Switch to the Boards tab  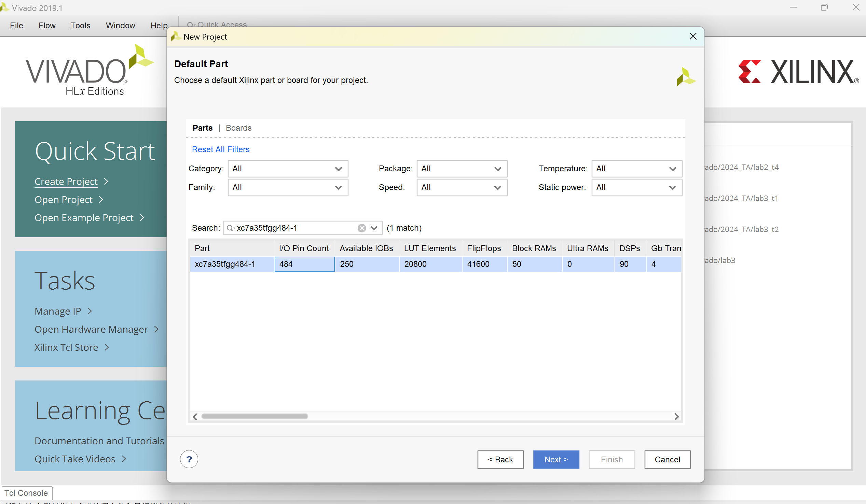(238, 128)
